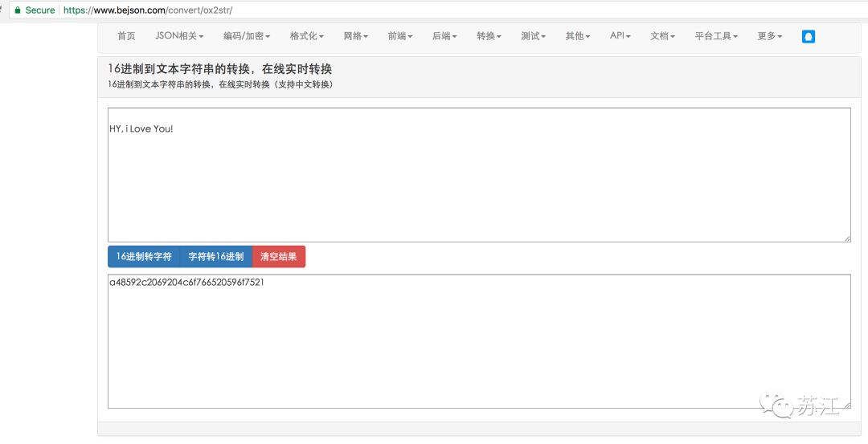The width and height of the screenshot is (868, 444).
Task: Click the heading 16进制到文本字符串的转换，在线实时转换
Action: (x=219, y=69)
